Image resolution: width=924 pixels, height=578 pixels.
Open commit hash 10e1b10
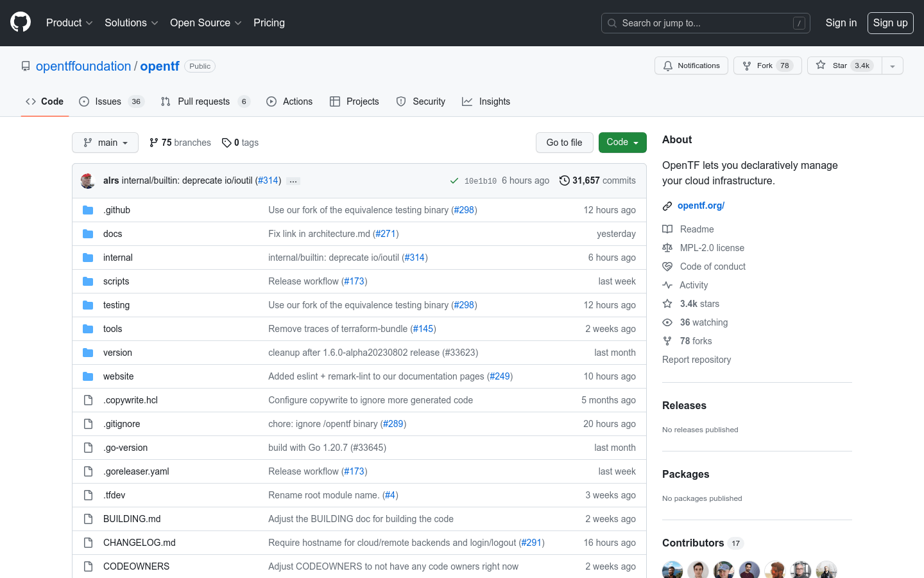[481, 181]
